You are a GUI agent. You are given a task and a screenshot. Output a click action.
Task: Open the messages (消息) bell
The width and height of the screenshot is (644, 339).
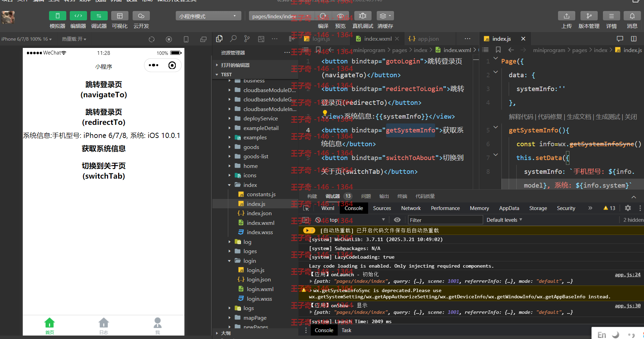click(632, 16)
